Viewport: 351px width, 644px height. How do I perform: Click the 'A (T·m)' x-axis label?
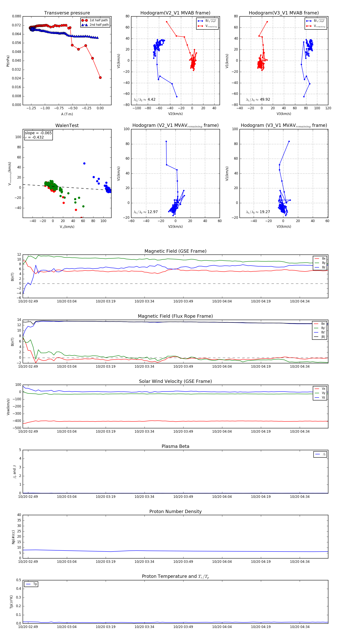[x=67, y=114]
